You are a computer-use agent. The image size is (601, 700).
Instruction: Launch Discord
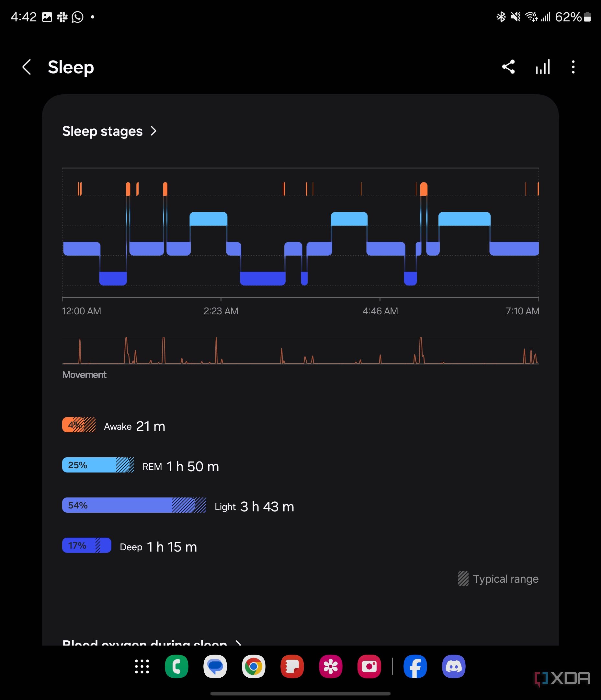coord(454,666)
